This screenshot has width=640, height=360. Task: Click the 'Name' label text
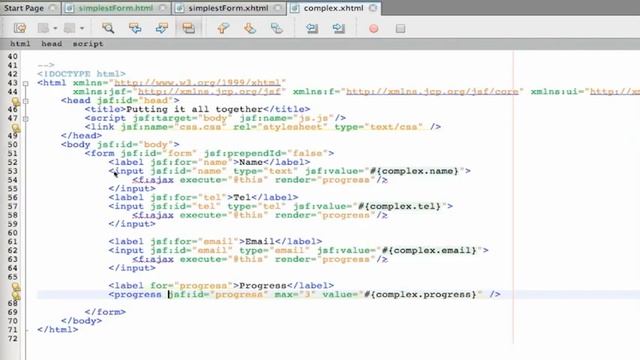coord(251,162)
